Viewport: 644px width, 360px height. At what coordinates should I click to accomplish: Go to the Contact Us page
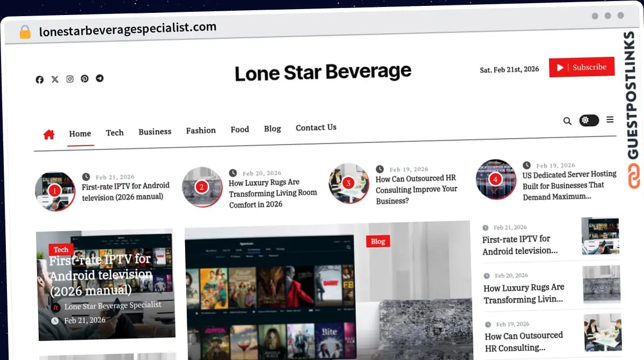pyautogui.click(x=316, y=127)
